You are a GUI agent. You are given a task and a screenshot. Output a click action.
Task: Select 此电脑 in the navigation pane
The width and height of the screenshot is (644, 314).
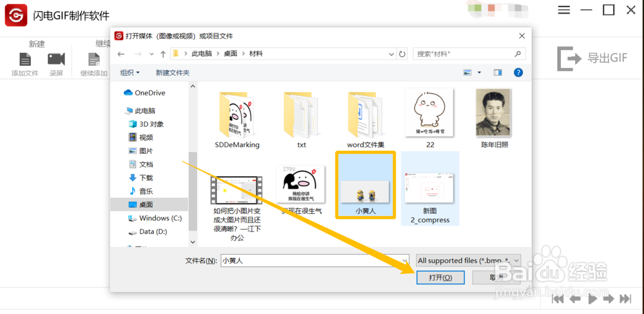tap(140, 110)
